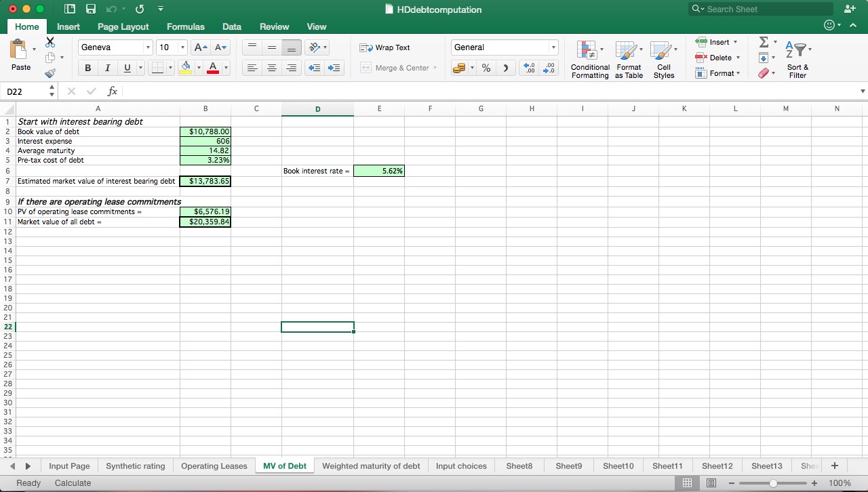The image size is (868, 492).
Task: Click the Sort & Filter button
Action: pyautogui.click(x=797, y=60)
